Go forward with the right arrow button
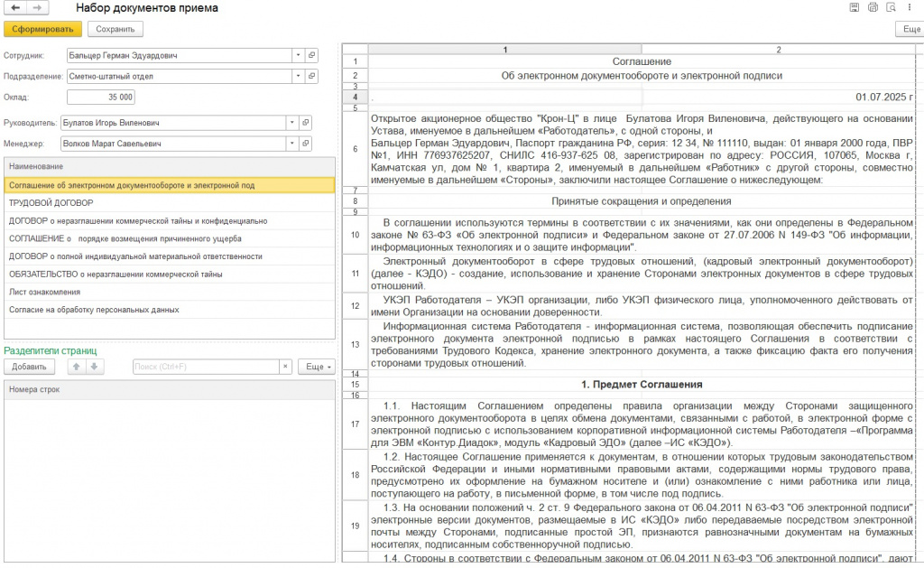 point(36,7)
